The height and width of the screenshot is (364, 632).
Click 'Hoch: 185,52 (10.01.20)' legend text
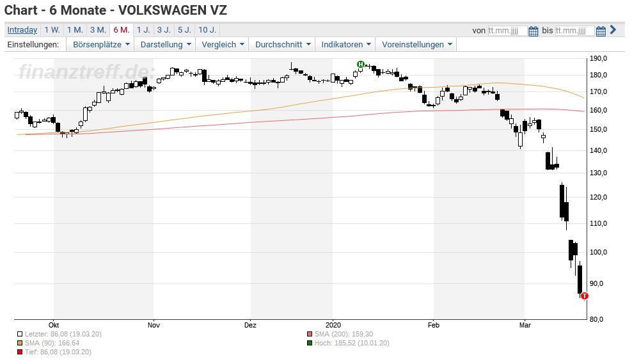pyautogui.click(x=352, y=343)
